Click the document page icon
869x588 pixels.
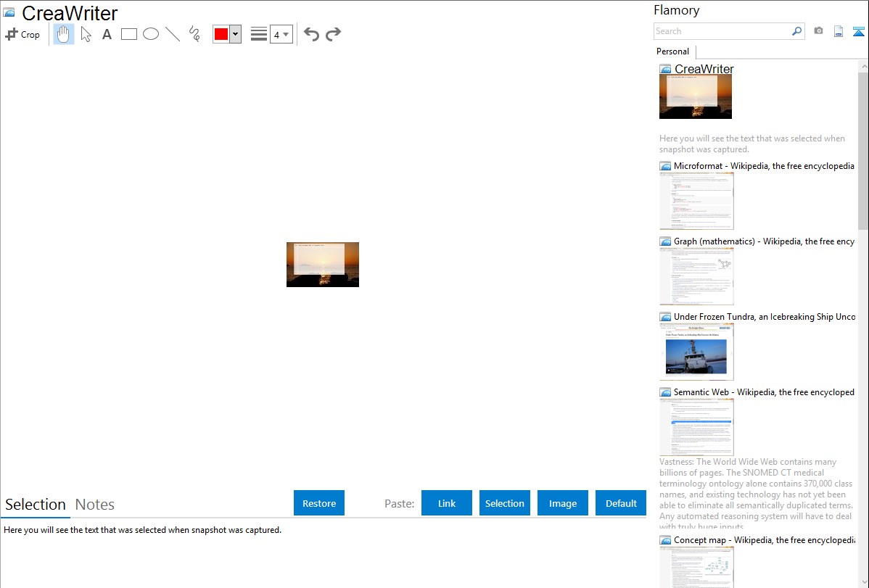839,32
